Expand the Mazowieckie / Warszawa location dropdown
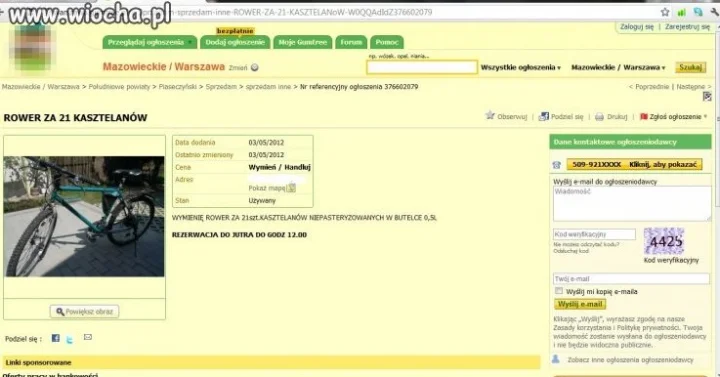 pos(618,68)
